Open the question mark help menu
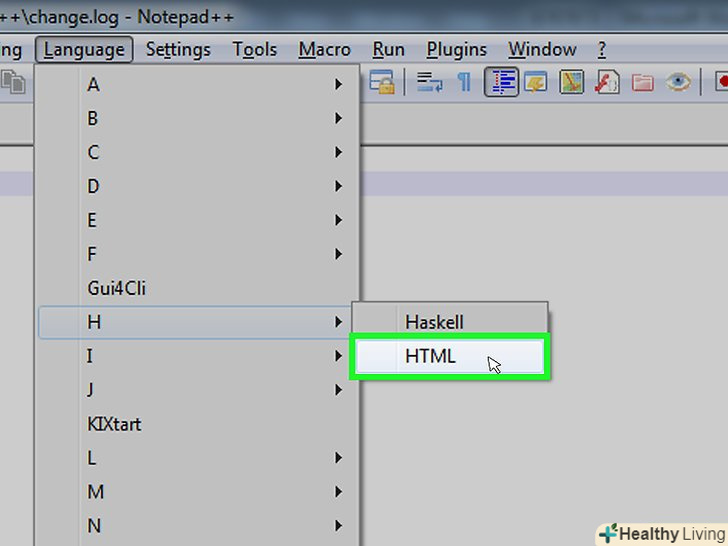This screenshot has width=728, height=546. point(602,50)
